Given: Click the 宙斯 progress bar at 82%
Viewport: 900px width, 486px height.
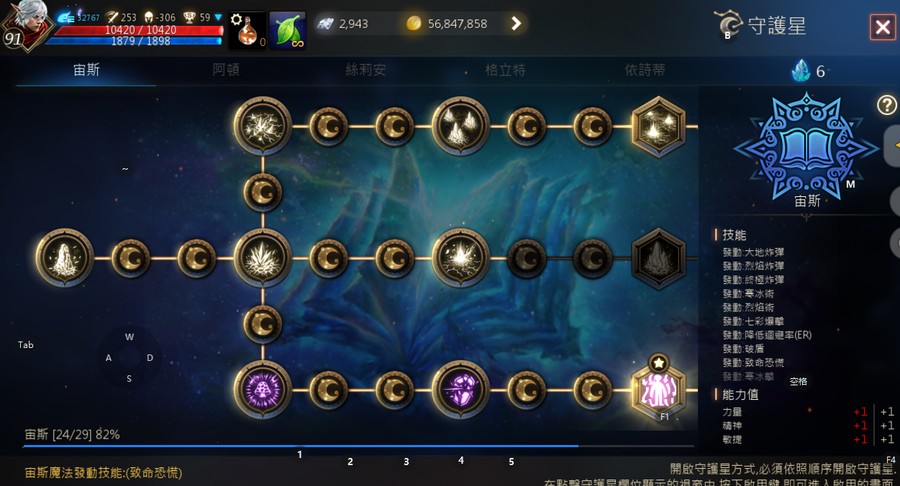Looking at the screenshot, I should click(x=359, y=445).
